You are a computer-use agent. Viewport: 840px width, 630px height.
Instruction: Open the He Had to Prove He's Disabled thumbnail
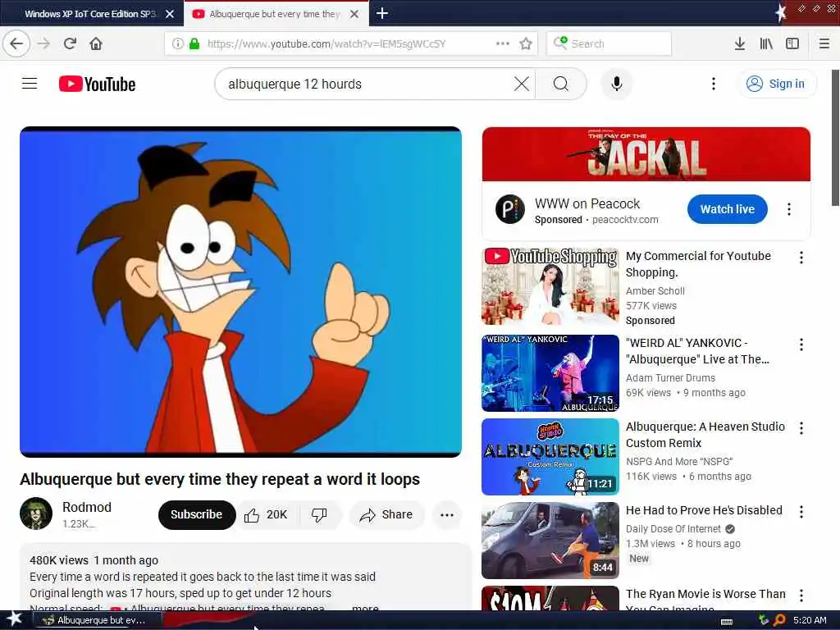[550, 541]
